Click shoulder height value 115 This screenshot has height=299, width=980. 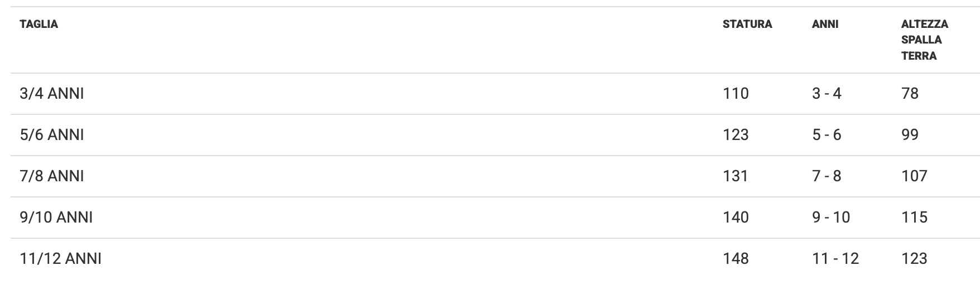coord(914,217)
